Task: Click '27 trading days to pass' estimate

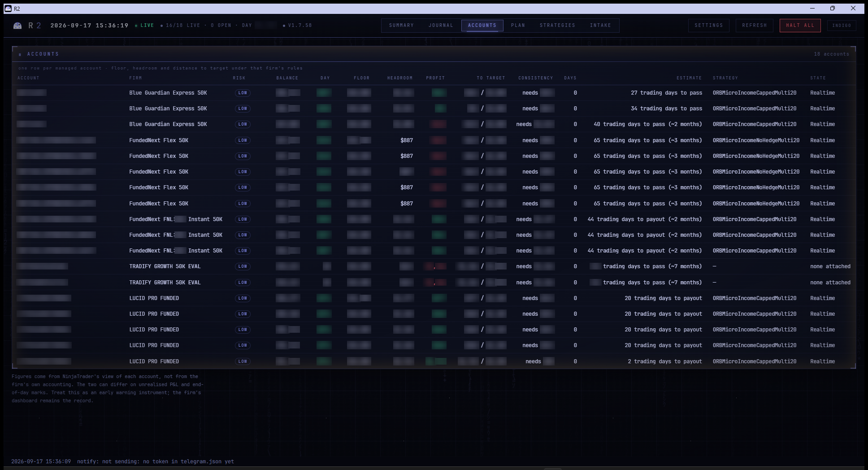Action: pos(667,93)
